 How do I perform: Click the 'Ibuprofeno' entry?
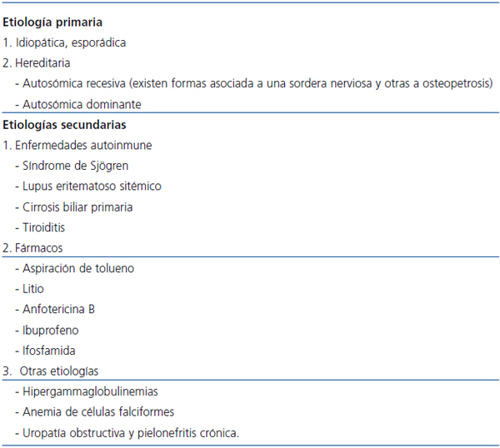(51, 330)
